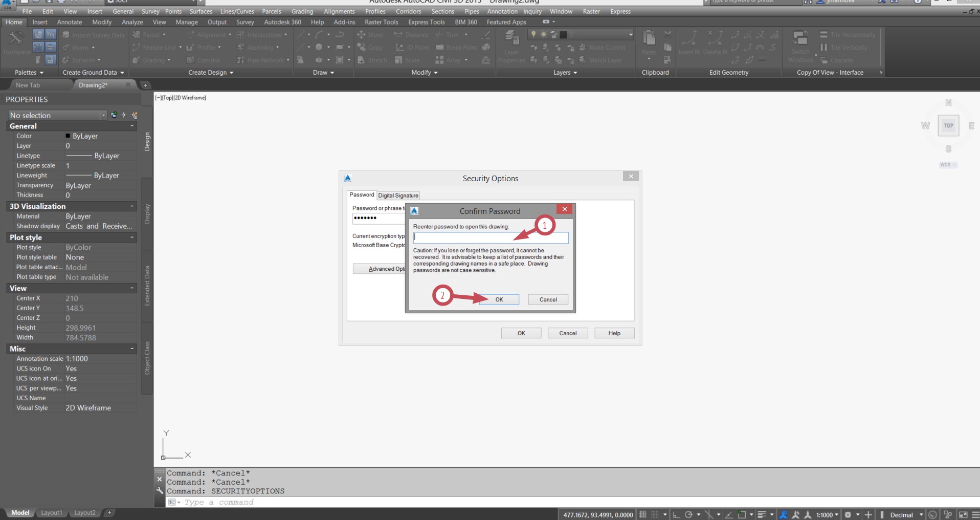Open the Decimal units dropdown
Image resolution: width=980 pixels, height=520 pixels.
click(x=906, y=515)
